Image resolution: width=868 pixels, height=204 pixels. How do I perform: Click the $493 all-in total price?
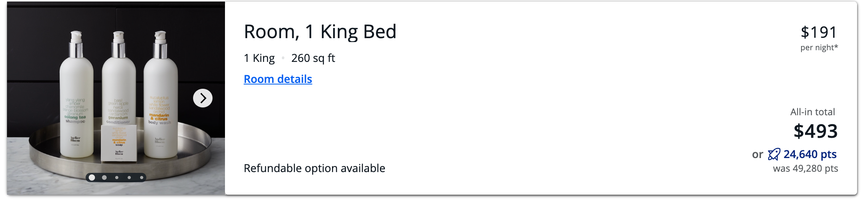[815, 131]
